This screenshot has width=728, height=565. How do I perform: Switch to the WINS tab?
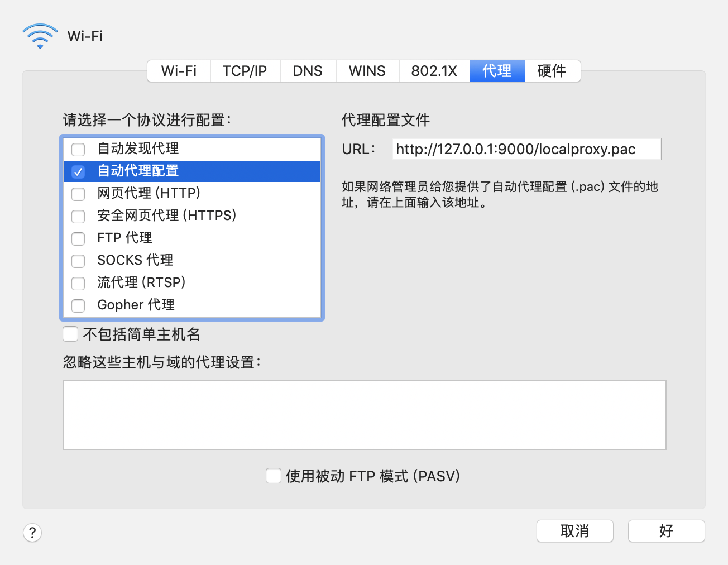(367, 71)
